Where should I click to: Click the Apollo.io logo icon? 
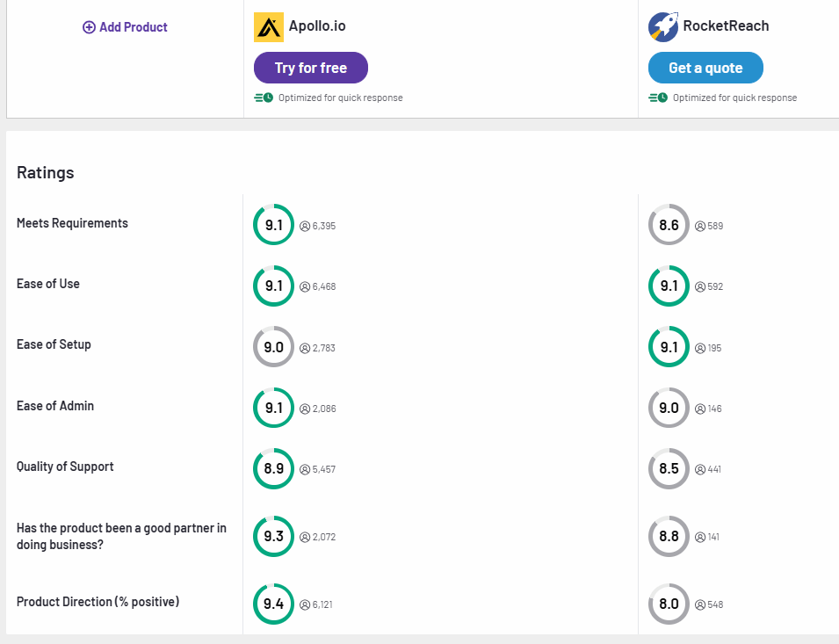coord(269,27)
